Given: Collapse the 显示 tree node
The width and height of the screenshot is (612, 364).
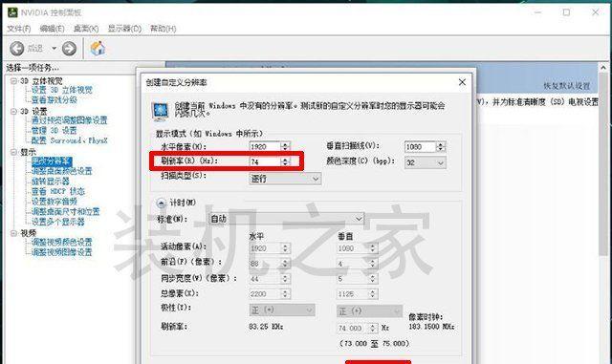Looking at the screenshot, I should tap(14, 152).
